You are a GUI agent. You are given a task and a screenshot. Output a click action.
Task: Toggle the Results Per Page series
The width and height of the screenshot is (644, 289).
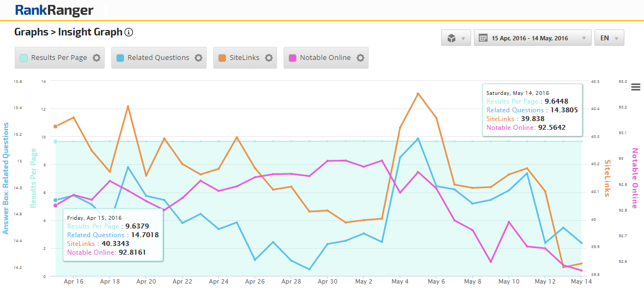click(x=59, y=58)
